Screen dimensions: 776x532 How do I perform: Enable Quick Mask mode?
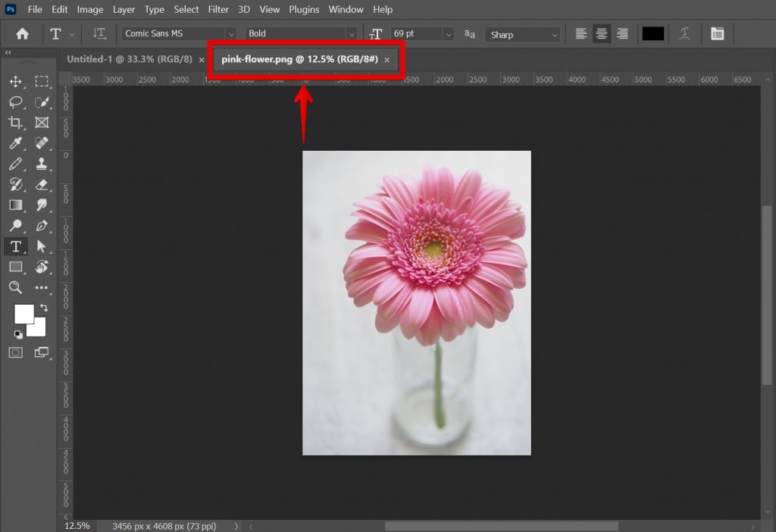pyautogui.click(x=15, y=352)
